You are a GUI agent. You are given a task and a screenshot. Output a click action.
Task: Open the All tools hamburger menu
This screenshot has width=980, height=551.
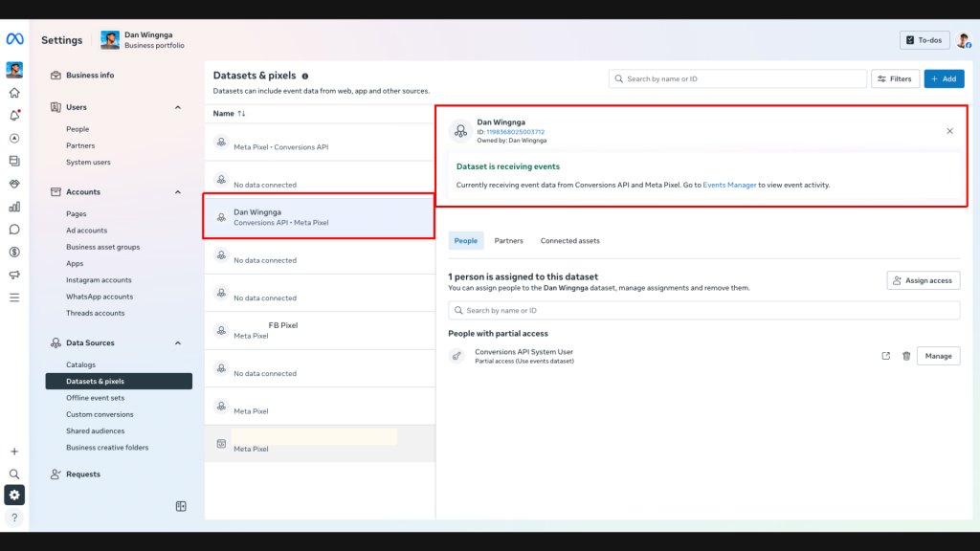[x=14, y=298]
